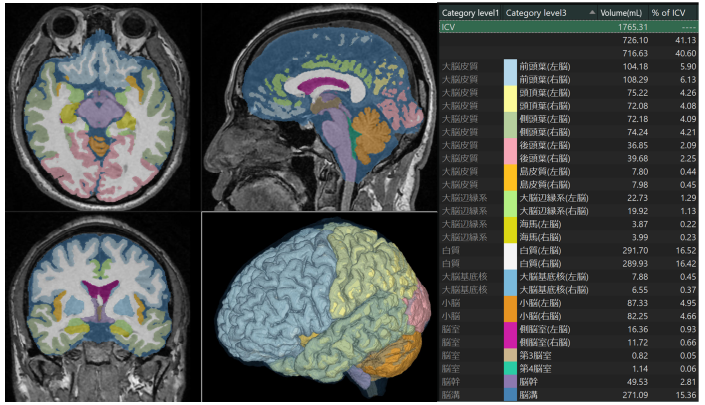Click the volume value 271.09 for 脳溝
The height and width of the screenshot is (405, 705).
(x=635, y=395)
